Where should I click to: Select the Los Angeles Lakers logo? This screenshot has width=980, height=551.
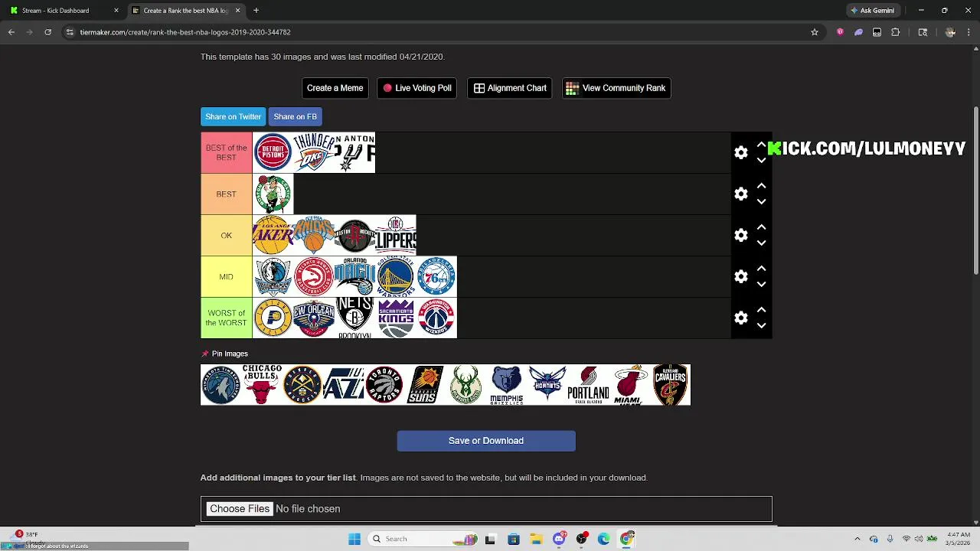pyautogui.click(x=273, y=235)
